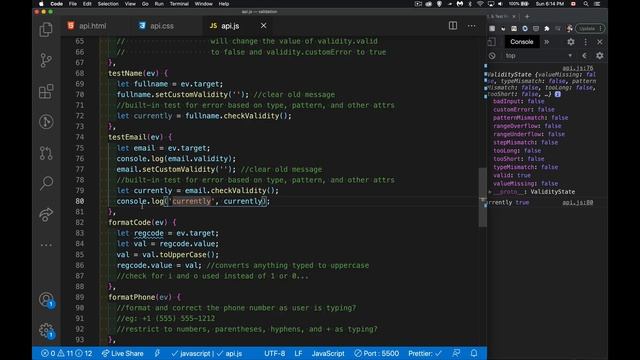Expand the __proto__ ValidityState entry

490,191
